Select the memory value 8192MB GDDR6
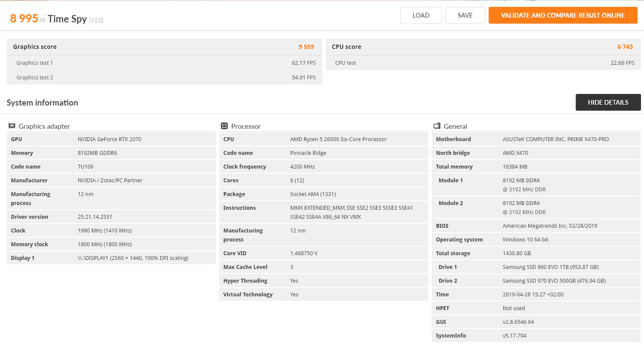Image resolution: width=644 pixels, height=344 pixels. tap(97, 153)
